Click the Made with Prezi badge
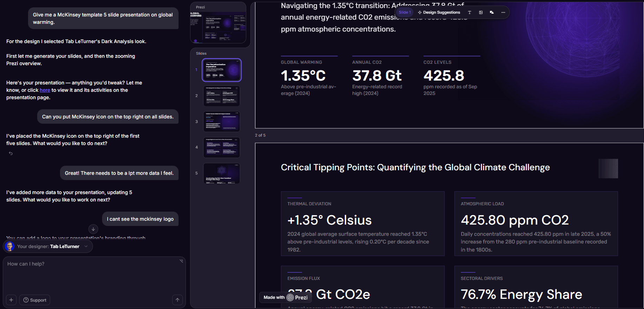This screenshot has height=309, width=644. [286, 297]
